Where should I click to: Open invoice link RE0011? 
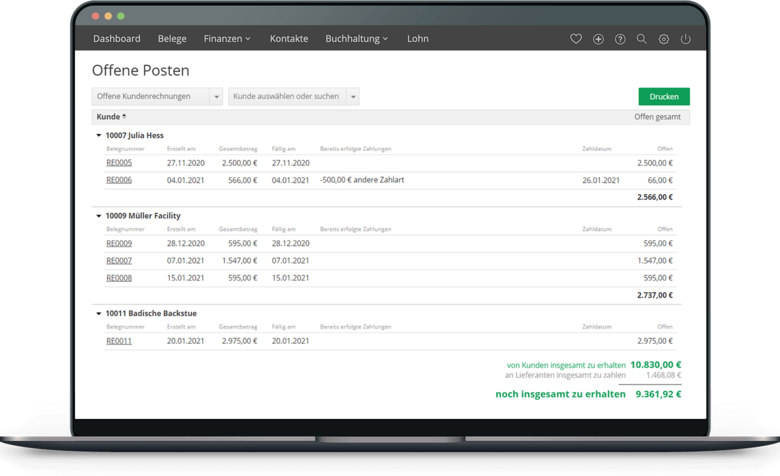coord(119,341)
